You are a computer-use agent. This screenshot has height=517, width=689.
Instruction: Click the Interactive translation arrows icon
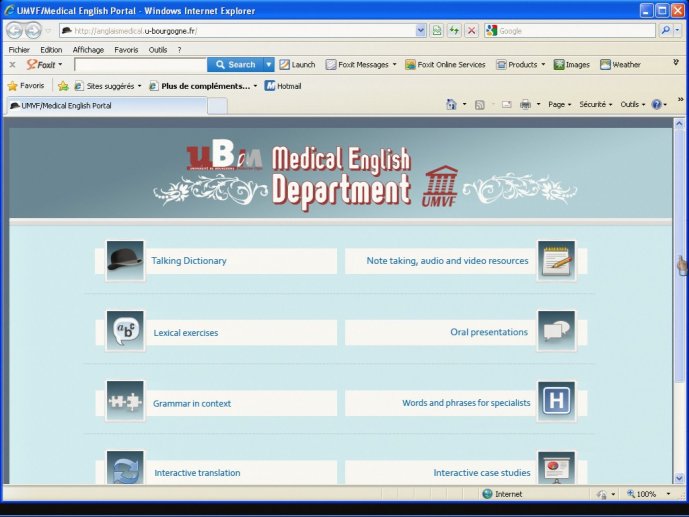pyautogui.click(x=125, y=468)
